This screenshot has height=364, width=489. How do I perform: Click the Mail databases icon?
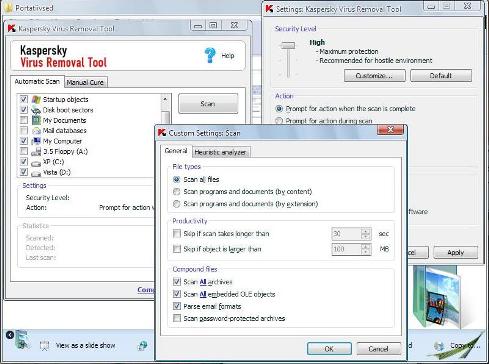[36, 131]
